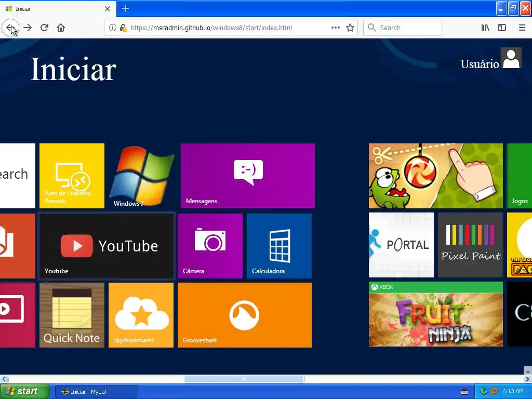Open the crimson video player tile

tap(18, 315)
